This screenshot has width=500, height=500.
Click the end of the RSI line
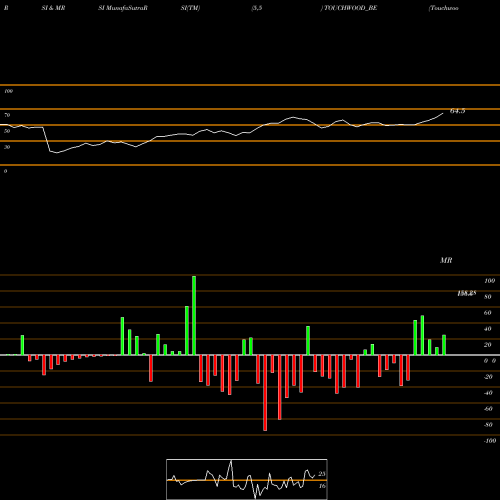coord(443,114)
